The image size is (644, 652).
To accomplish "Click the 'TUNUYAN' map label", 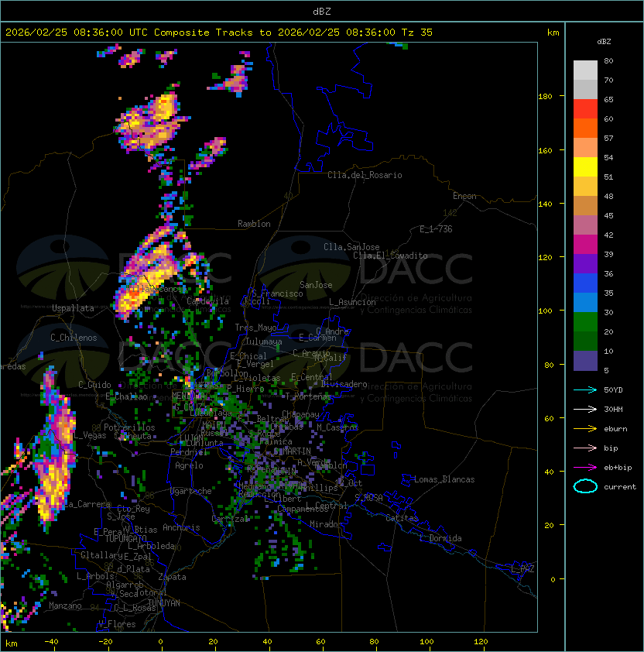I will pos(164,603).
